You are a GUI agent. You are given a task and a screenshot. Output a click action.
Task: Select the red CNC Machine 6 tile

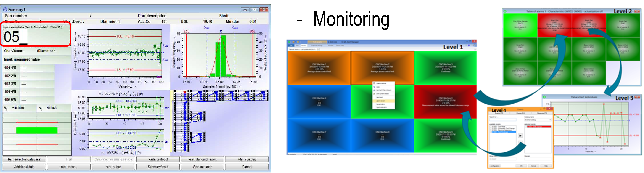pyautogui.click(x=446, y=102)
